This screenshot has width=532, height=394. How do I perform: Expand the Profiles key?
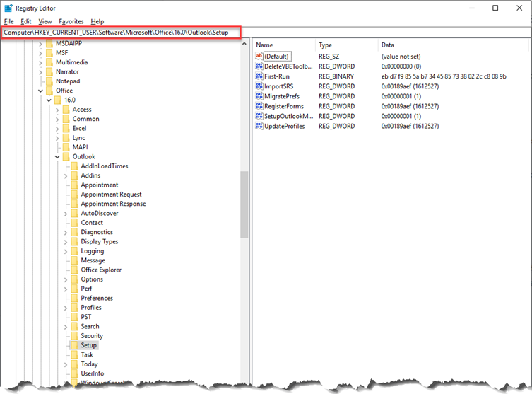66,308
